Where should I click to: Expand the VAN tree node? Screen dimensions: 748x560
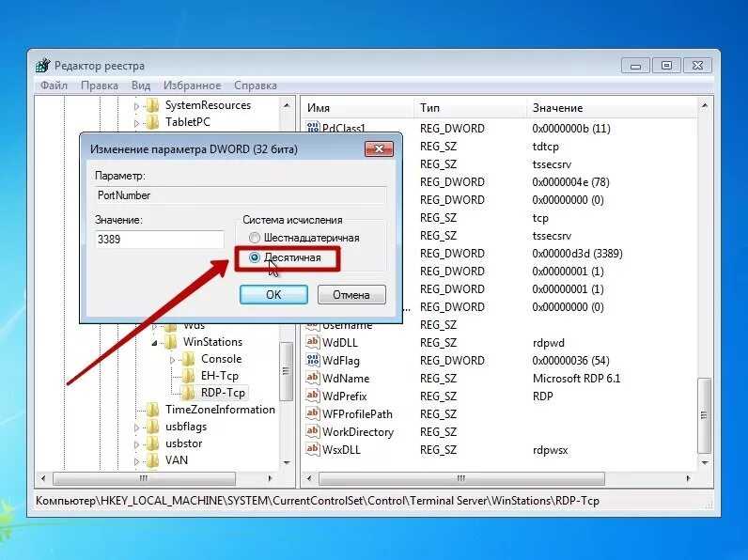click(x=136, y=461)
